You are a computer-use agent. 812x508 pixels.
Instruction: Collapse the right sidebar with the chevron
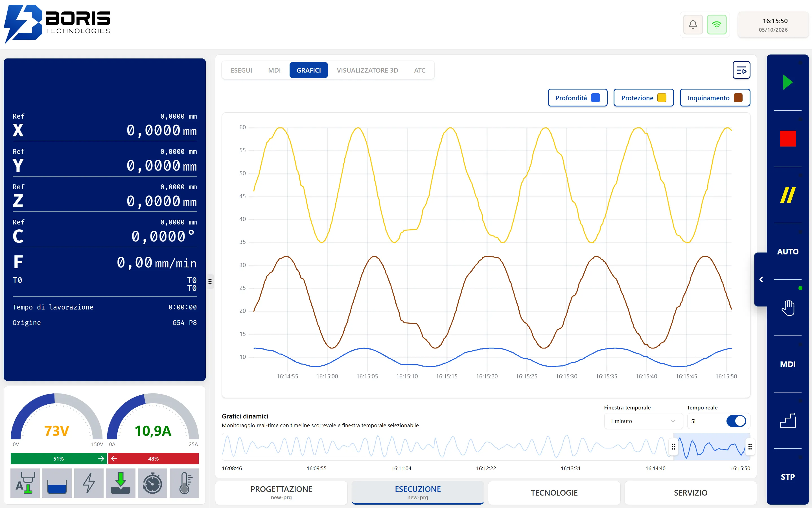[x=761, y=280]
